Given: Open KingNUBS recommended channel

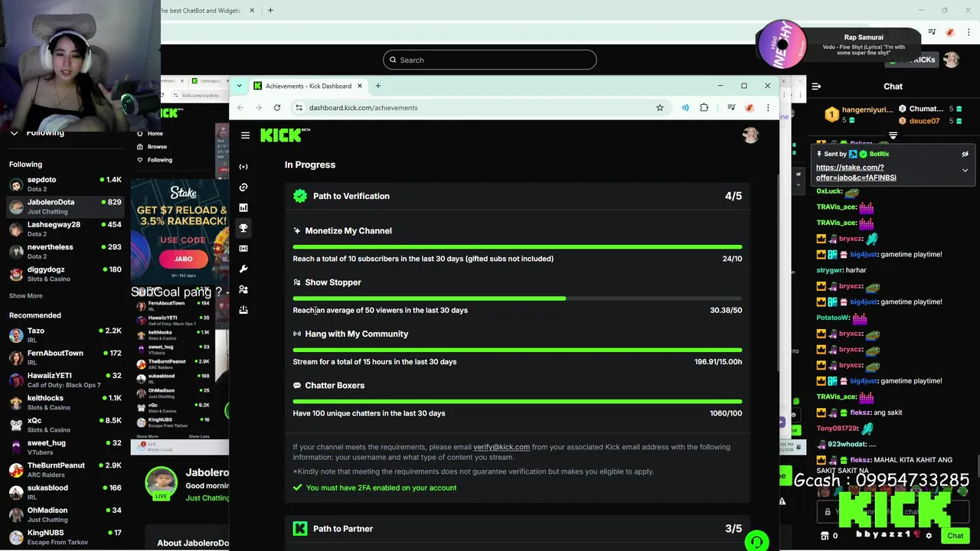Looking at the screenshot, I should 65,536.
